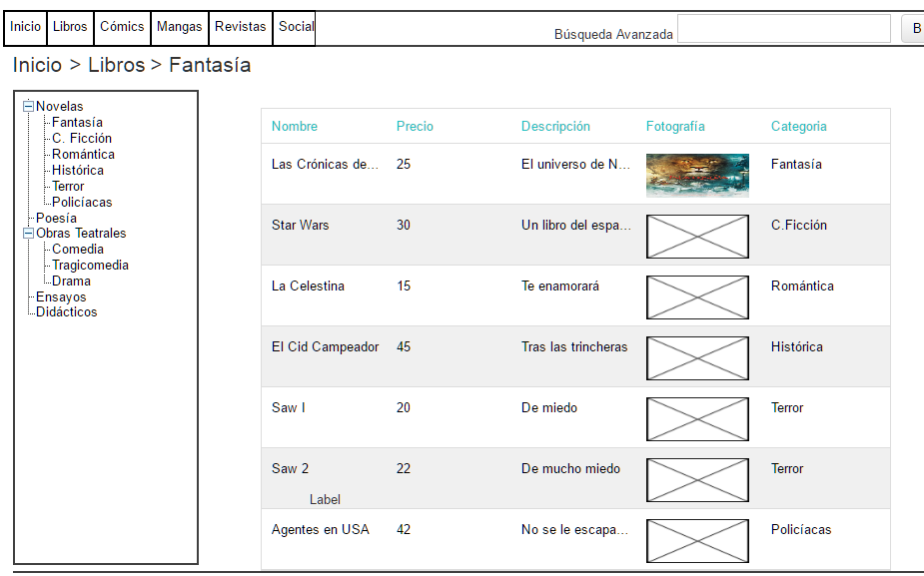Select Didácticos in the tree
Screen dimensions: 924x576
tap(67, 312)
